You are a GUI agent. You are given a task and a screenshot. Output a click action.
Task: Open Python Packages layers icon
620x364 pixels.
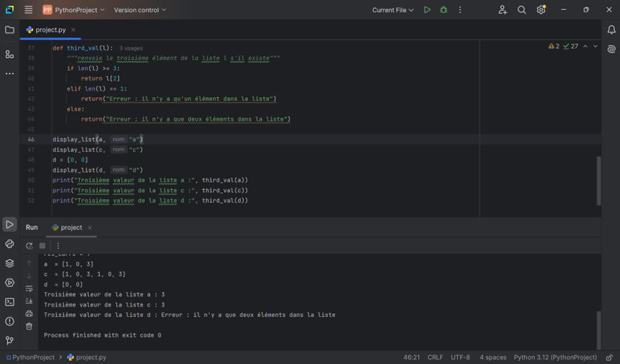(x=9, y=263)
